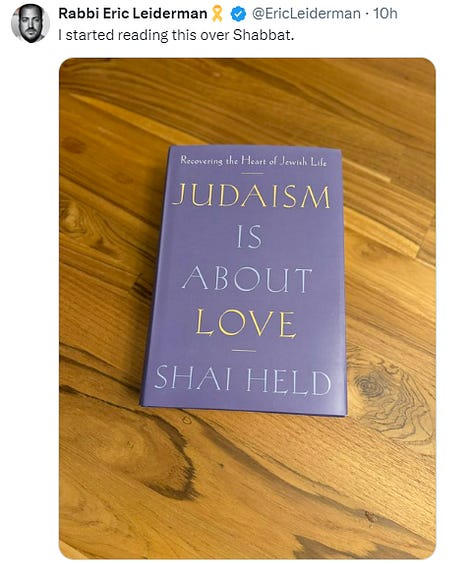
Task: Click the yellow ribbon emoji beside the name
Action: [x=217, y=14]
